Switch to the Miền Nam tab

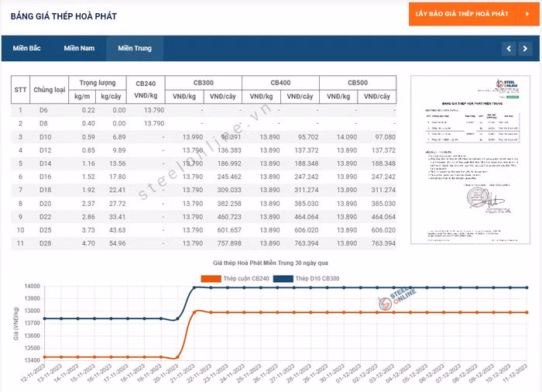79,48
